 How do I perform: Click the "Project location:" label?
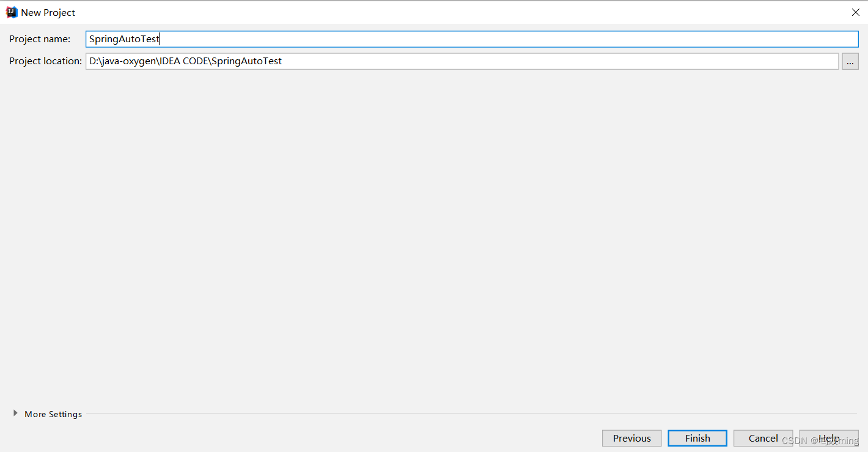(45, 61)
